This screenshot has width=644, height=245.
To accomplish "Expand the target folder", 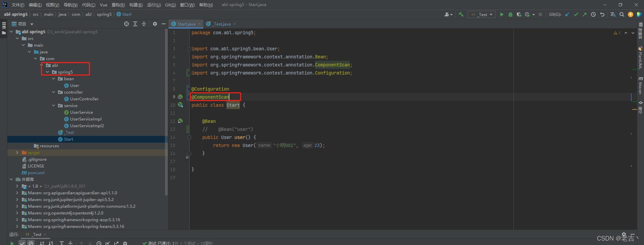I will (x=17, y=153).
